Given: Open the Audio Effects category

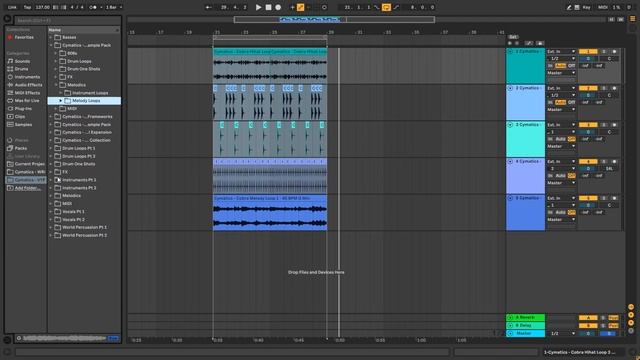Looking at the screenshot, I should click(x=28, y=85).
